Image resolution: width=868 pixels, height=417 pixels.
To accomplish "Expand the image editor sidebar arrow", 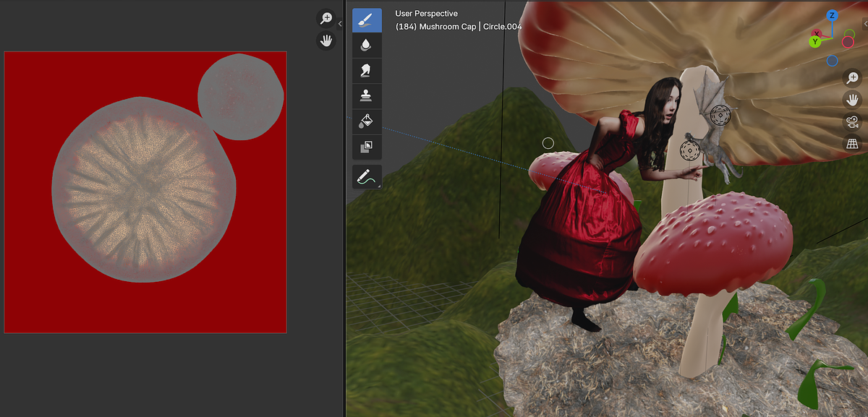I will point(340,24).
